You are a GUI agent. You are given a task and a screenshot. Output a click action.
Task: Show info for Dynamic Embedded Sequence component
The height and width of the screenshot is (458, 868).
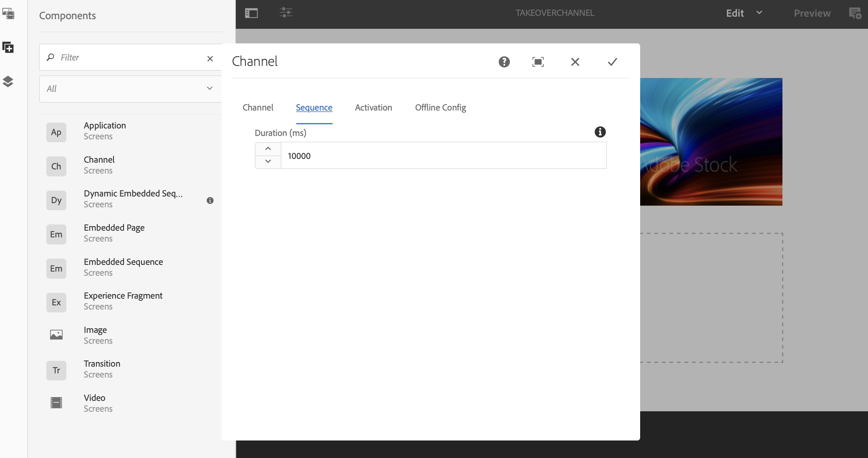[x=210, y=201]
